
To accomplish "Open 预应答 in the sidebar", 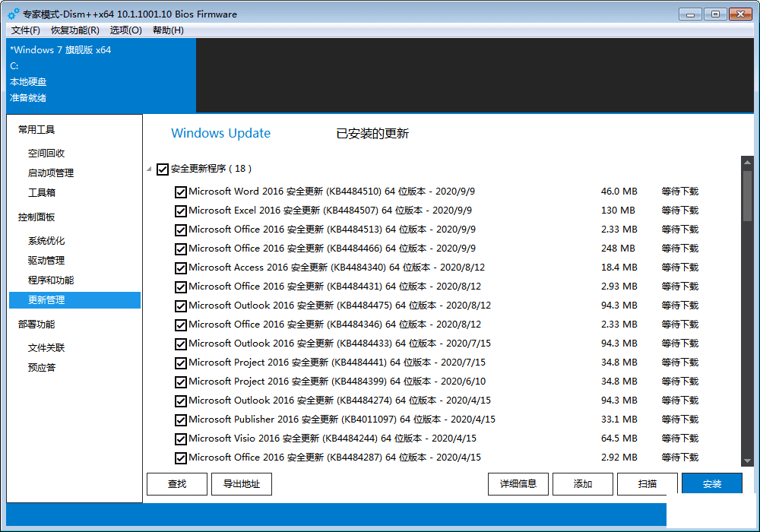I will tap(42, 368).
